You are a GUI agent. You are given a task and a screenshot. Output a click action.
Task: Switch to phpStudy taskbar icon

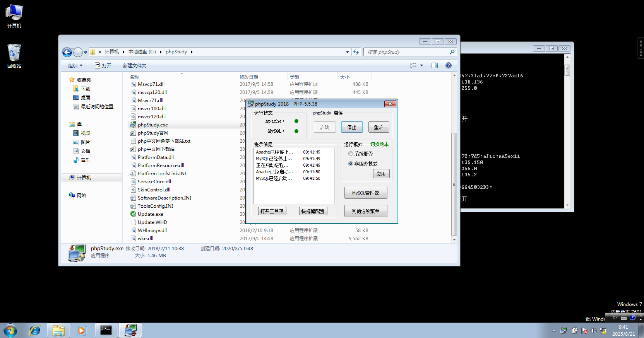(x=130, y=331)
